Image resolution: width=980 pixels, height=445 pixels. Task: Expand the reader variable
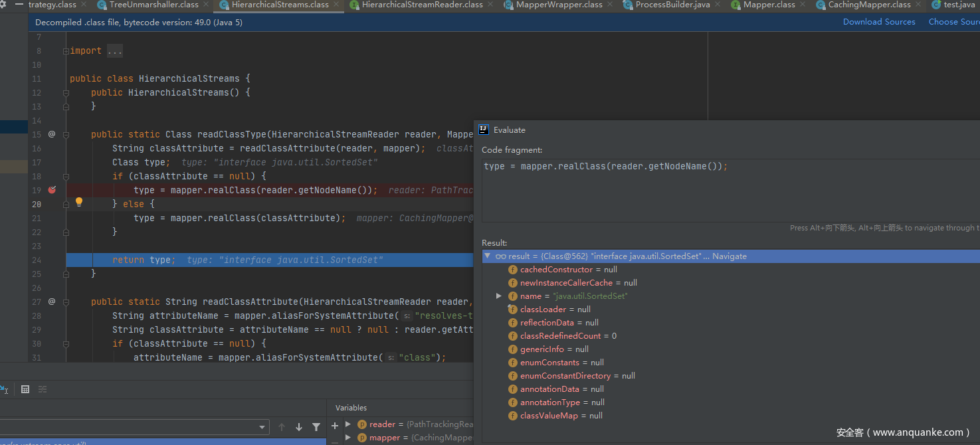pos(348,424)
